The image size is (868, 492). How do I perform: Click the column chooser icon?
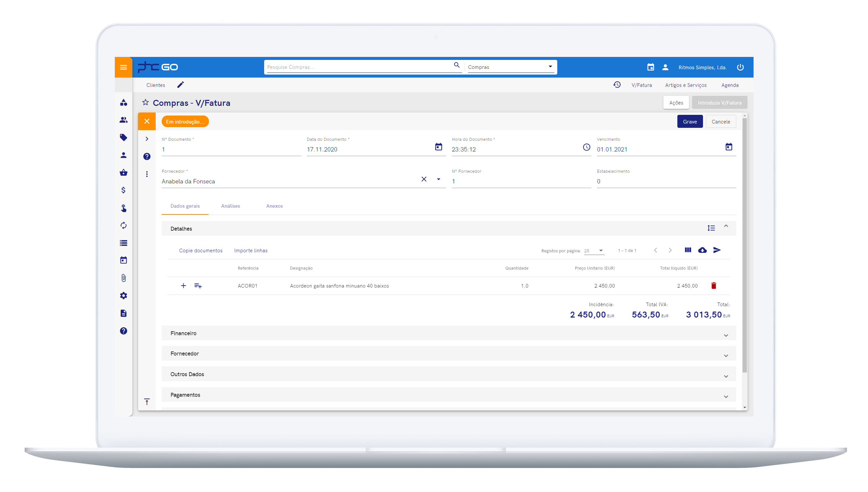687,250
